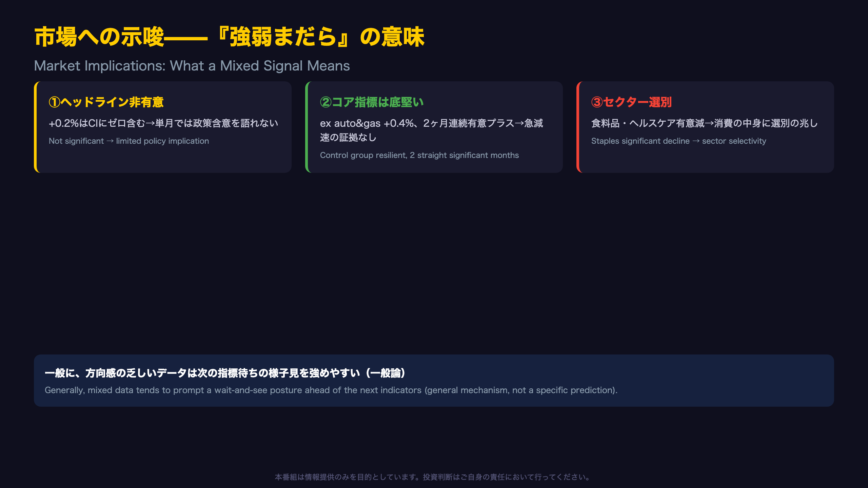The height and width of the screenshot is (488, 868).
Task: Click the disclaimer footer 本番組は情報提供のみを目的としています
Action: [434, 477]
